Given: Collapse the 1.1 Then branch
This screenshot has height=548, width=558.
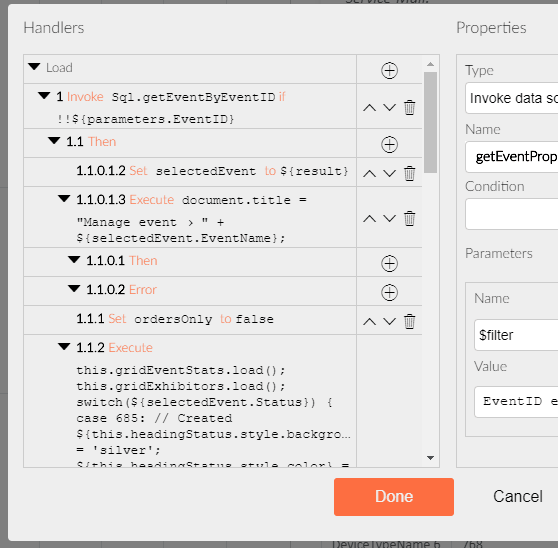Looking at the screenshot, I should (54, 141).
